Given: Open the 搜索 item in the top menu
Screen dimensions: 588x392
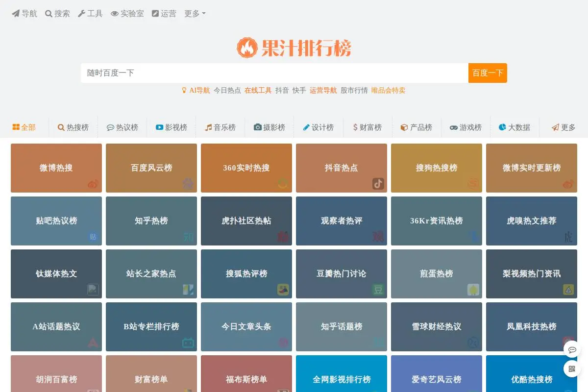Looking at the screenshot, I should tap(58, 14).
